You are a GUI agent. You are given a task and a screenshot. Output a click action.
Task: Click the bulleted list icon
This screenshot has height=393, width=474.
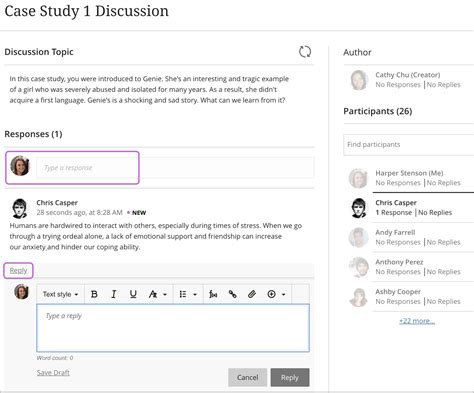[x=183, y=294]
